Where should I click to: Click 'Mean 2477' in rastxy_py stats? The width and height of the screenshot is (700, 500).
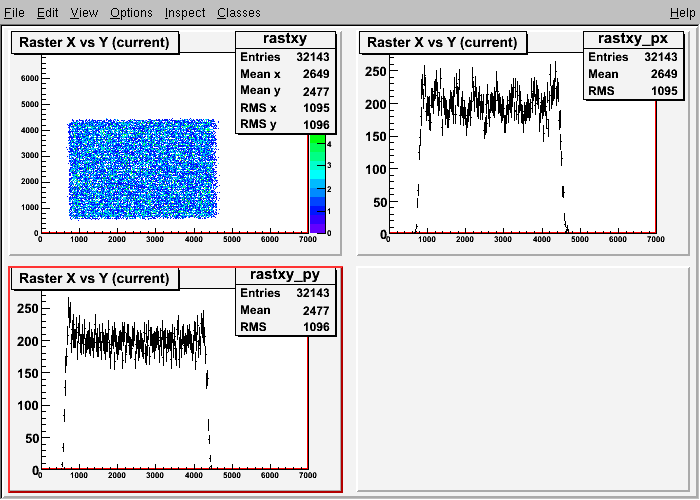pos(285,310)
